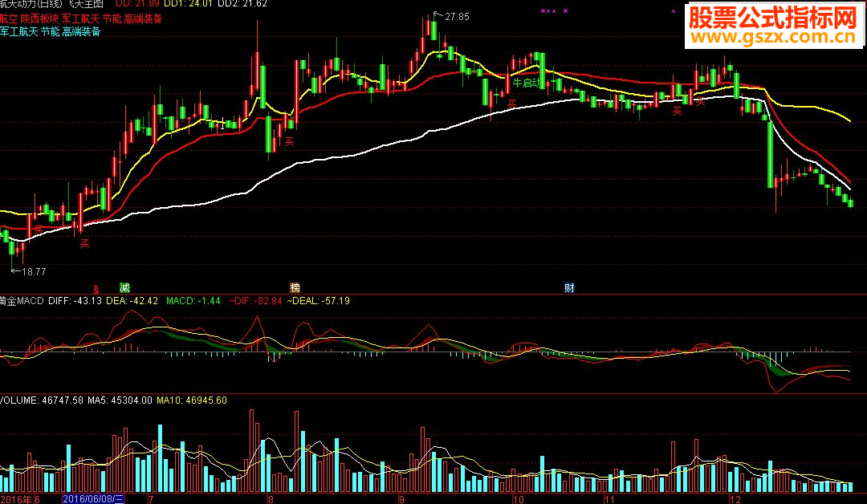The image size is (867, 504).
Task: Click the red 陕西板块 sector tag
Action: point(39,18)
